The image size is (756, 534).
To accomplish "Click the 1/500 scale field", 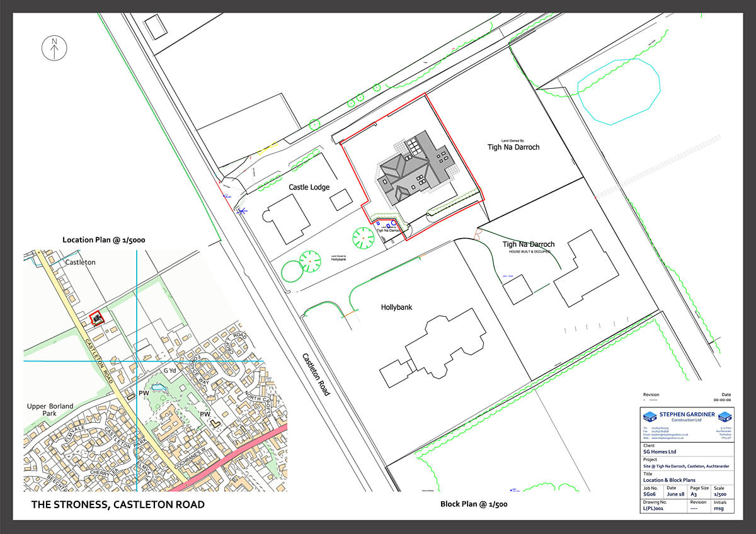I will click(x=719, y=494).
